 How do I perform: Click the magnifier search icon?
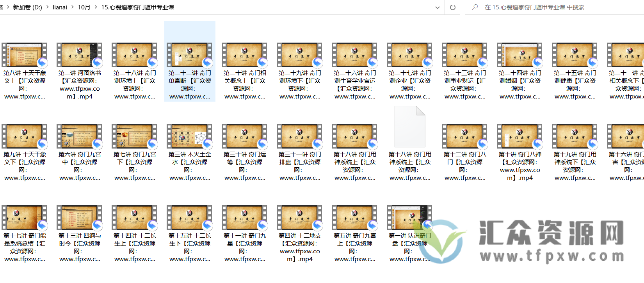coord(475,7)
